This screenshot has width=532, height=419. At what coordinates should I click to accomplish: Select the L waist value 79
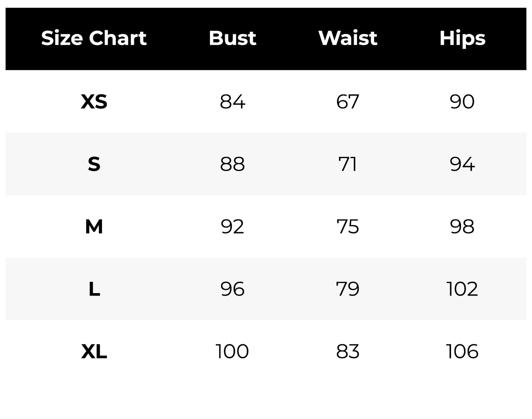[348, 289]
